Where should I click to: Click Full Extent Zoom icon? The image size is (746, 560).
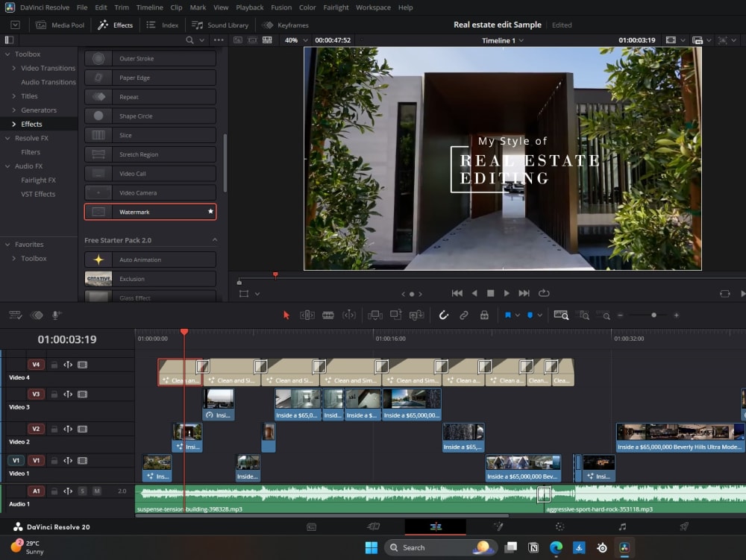pos(561,315)
